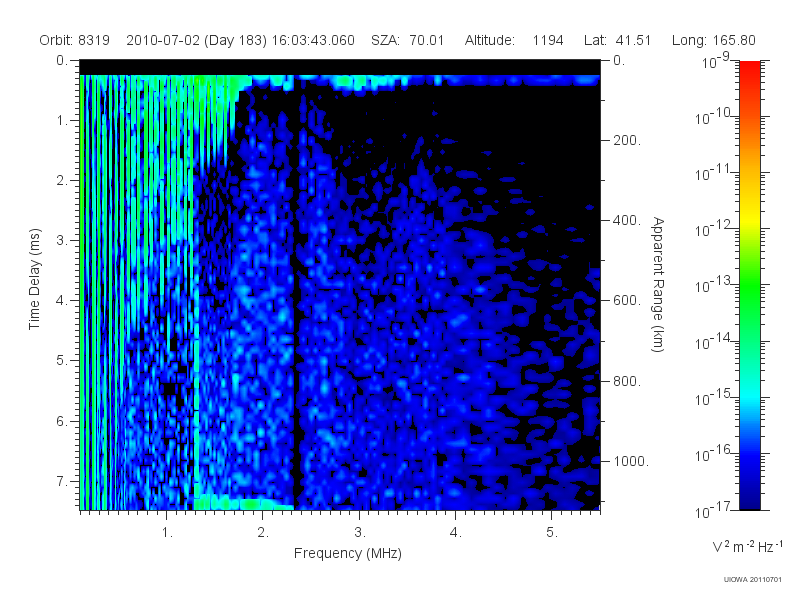
Task: Click the 'Orbit: 8319' header text
Action: [x=74, y=40]
